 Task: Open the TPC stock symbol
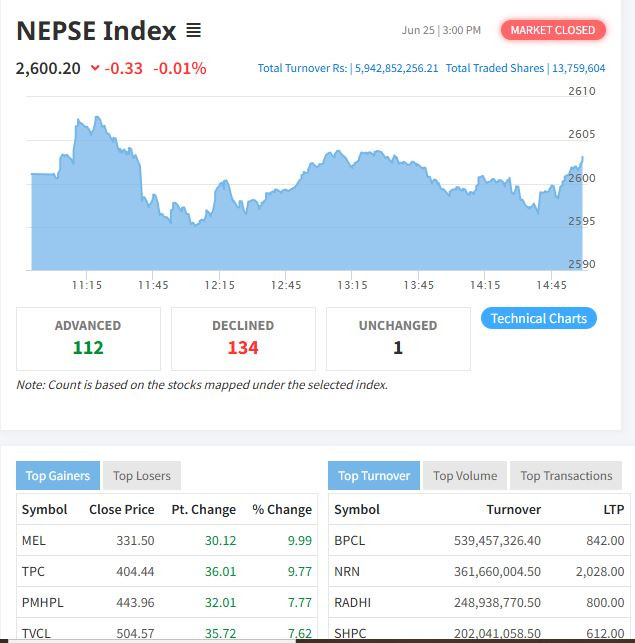[33, 571]
